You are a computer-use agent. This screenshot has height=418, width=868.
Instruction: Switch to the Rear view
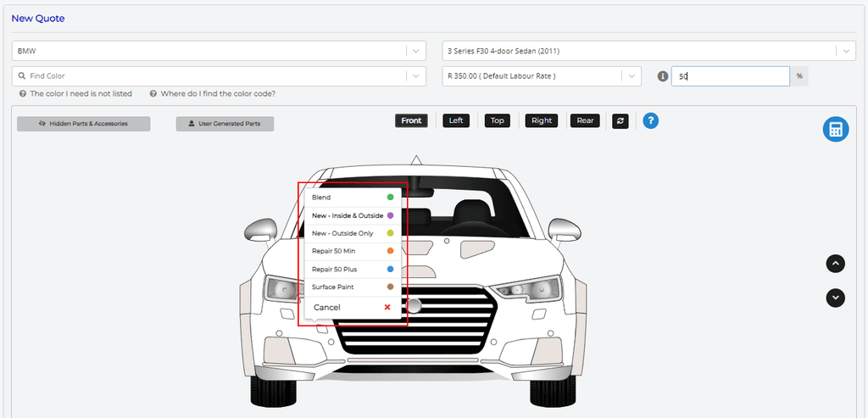(585, 120)
